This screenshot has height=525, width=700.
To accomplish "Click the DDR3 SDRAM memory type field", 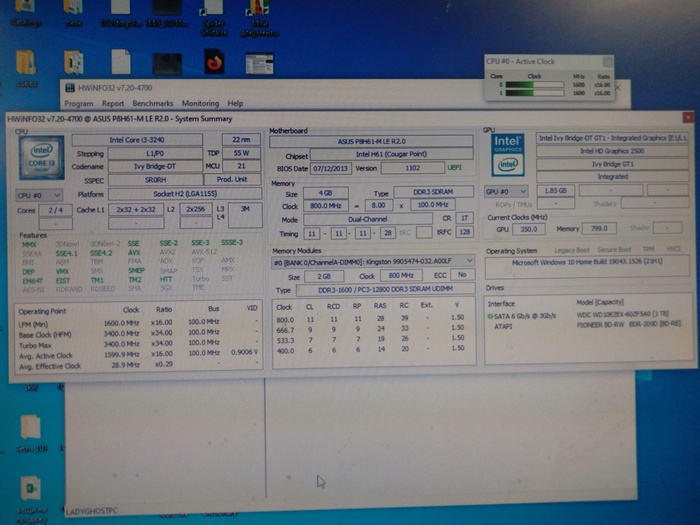I will (433, 192).
